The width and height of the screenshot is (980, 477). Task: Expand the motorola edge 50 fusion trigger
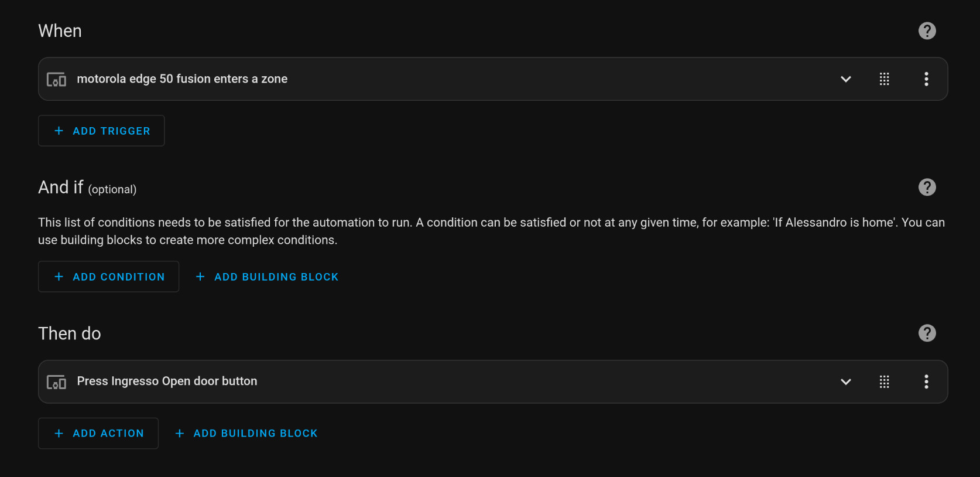tap(845, 79)
